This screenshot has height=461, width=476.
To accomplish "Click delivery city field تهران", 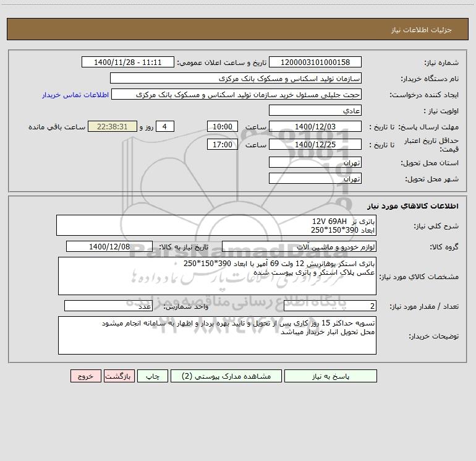I will [x=315, y=178].
